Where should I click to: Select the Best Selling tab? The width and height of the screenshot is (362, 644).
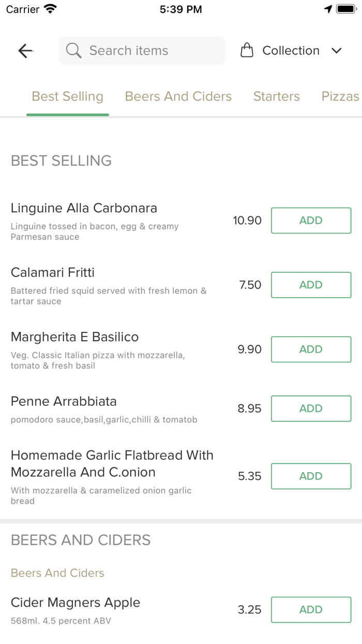[68, 96]
